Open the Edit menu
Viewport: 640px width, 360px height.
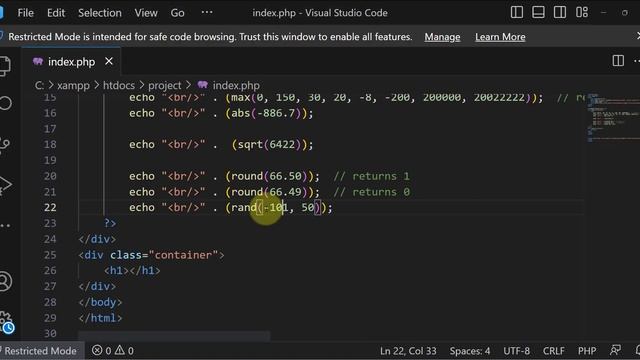coord(56,13)
